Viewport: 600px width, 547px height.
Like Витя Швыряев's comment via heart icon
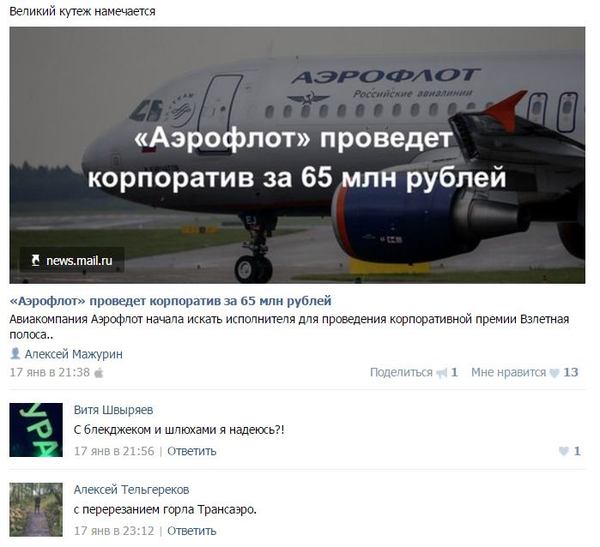(563, 451)
